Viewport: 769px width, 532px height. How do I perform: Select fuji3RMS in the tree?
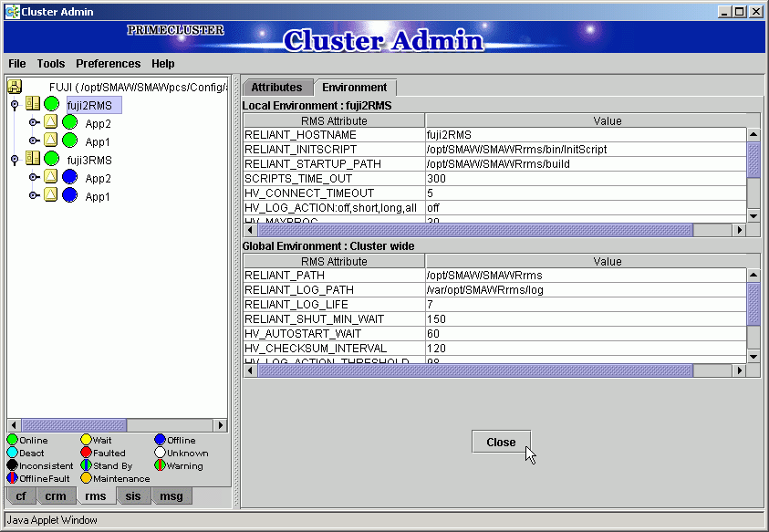(89, 161)
